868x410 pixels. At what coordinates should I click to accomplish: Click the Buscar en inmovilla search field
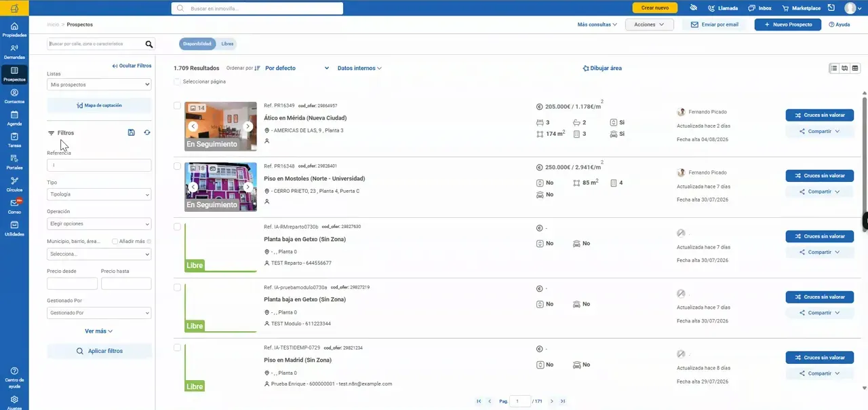point(257,8)
